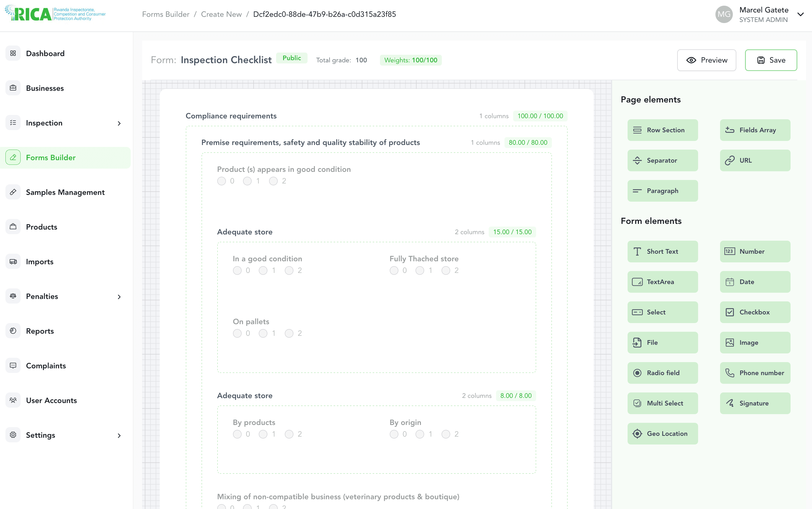Choose score 2 for Fully Thached store
This screenshot has width=812, height=509.
point(446,270)
